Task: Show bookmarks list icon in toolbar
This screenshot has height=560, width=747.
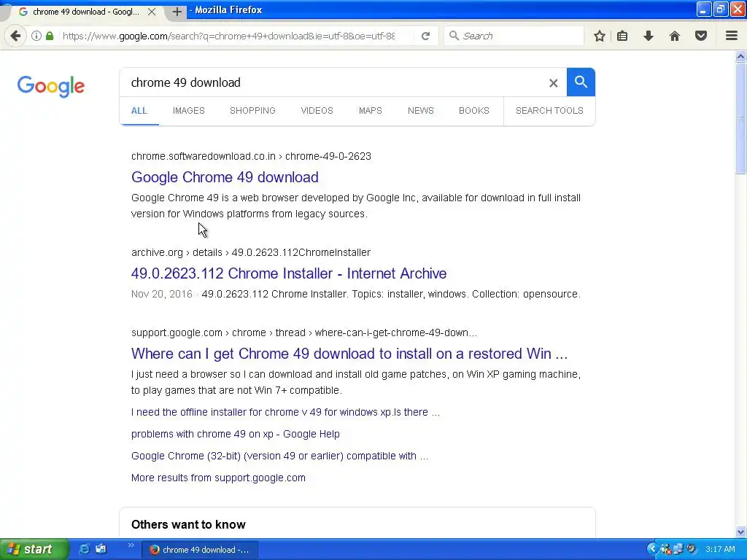Action: coord(622,36)
